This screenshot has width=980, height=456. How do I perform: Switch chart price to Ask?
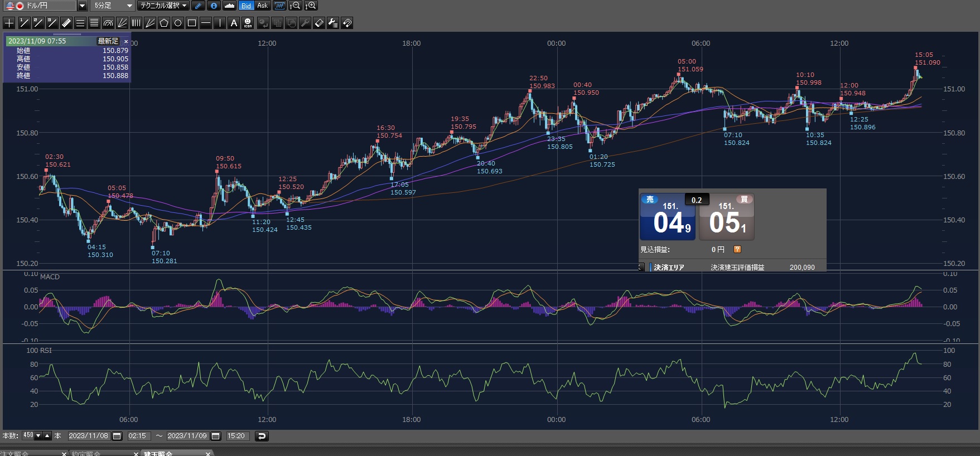(262, 6)
